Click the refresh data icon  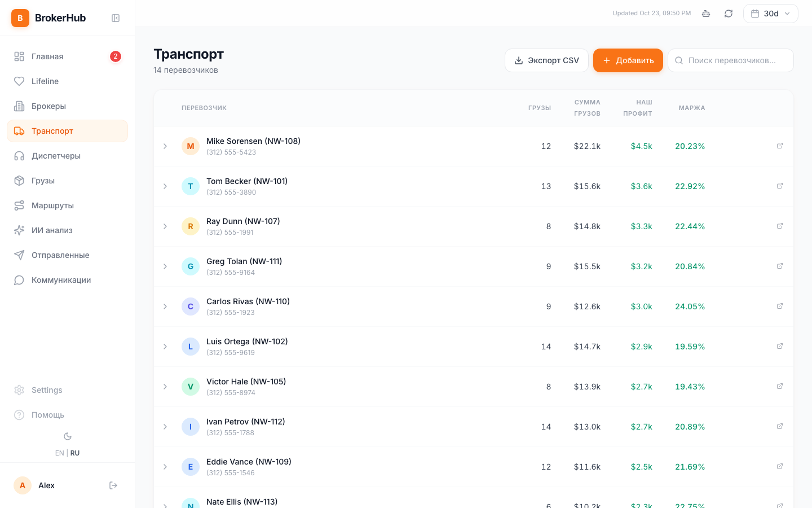(x=729, y=14)
